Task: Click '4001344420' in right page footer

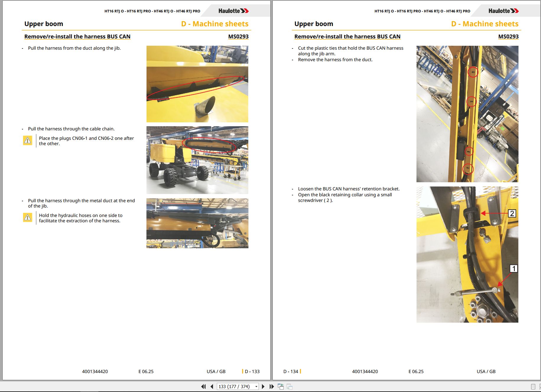Action: pyautogui.click(x=365, y=371)
